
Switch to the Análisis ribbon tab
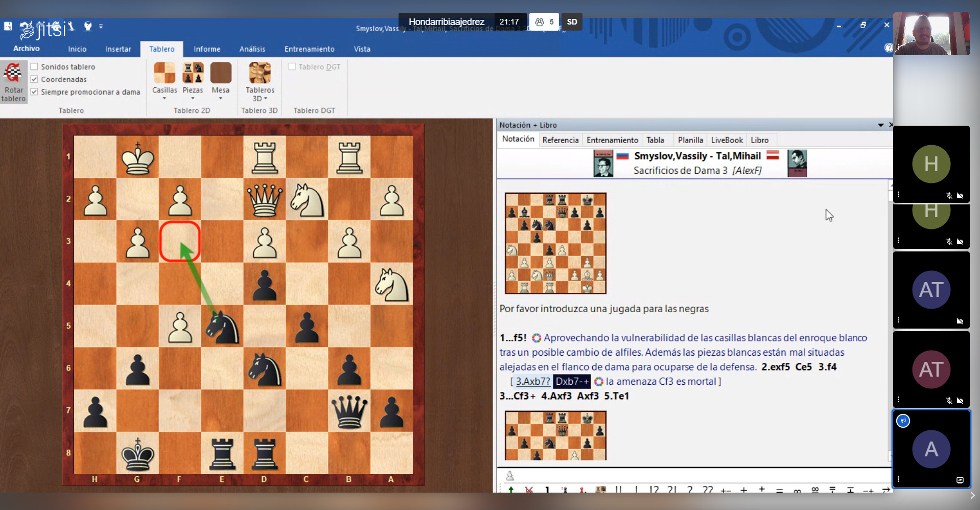[x=252, y=49]
